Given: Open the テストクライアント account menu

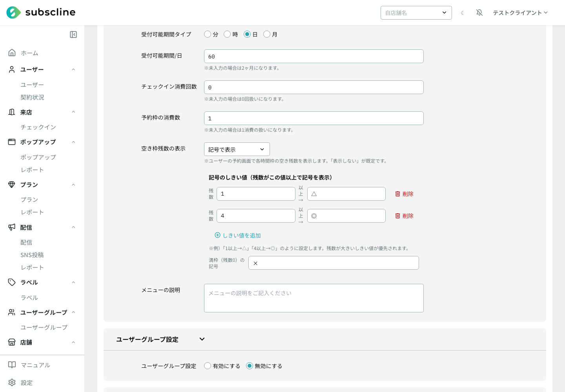Looking at the screenshot, I should coord(520,13).
